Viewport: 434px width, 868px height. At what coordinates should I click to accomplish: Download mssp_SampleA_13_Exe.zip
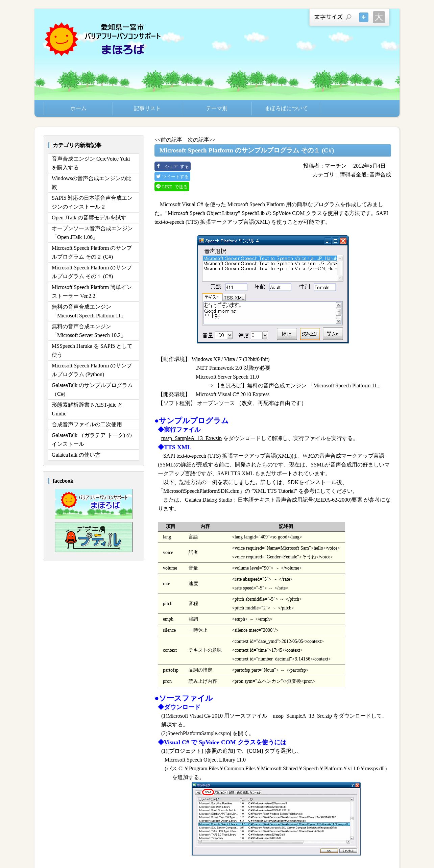pos(191,438)
